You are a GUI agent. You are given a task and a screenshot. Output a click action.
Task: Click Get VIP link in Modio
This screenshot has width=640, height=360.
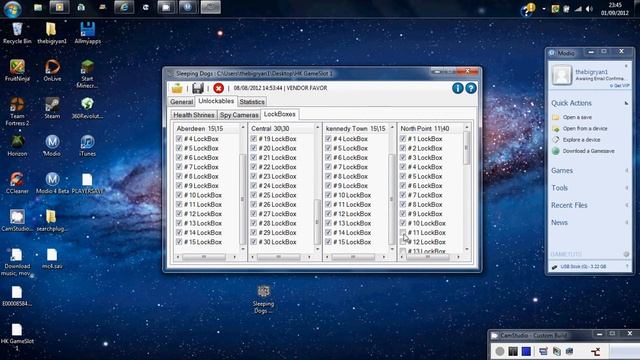tap(620, 86)
